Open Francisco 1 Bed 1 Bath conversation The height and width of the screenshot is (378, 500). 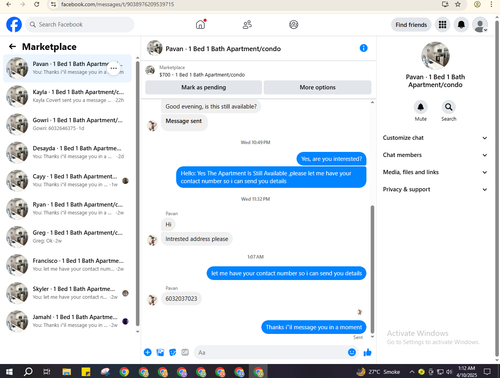click(x=67, y=265)
